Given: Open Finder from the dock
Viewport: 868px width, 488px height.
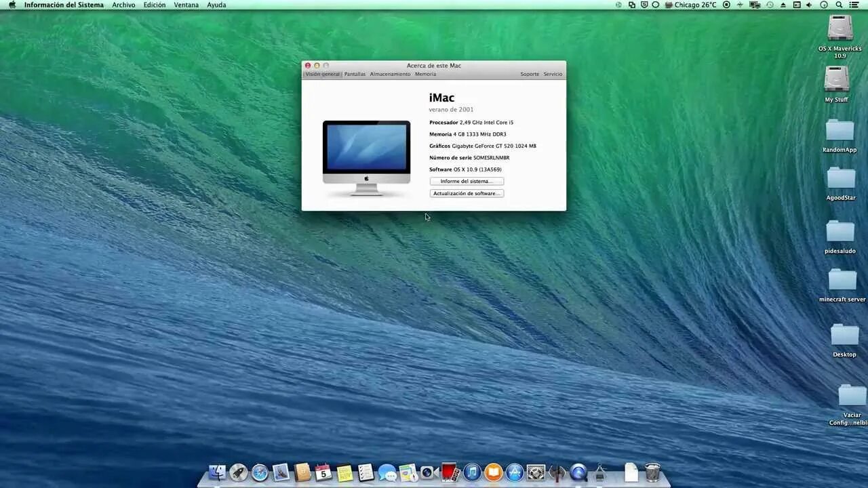Looking at the screenshot, I should coord(217,472).
